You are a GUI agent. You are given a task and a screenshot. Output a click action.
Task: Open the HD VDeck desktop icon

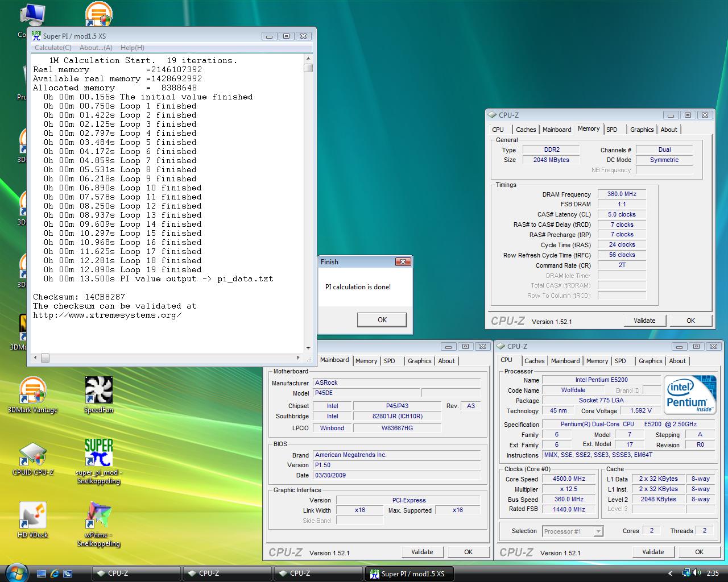coord(32,520)
